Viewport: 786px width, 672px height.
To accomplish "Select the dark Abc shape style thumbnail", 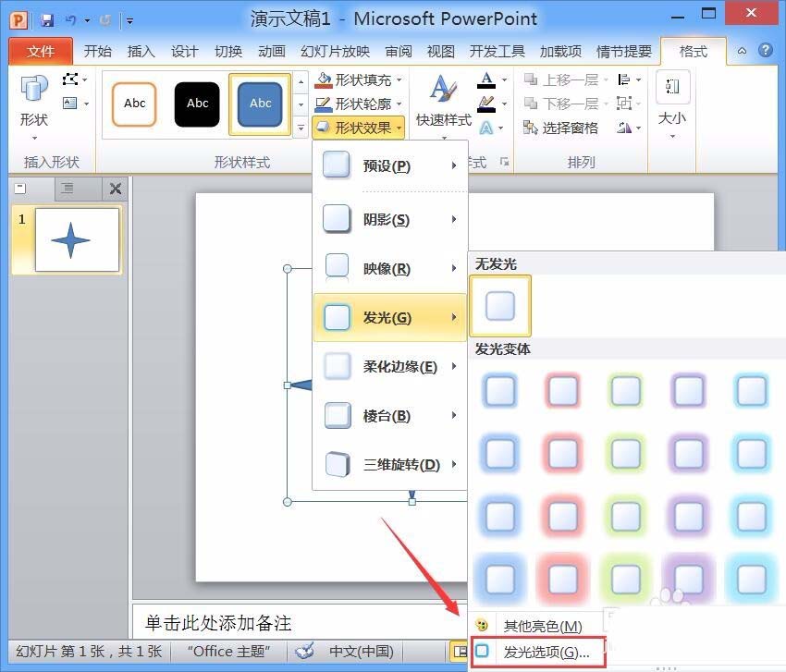I will click(x=196, y=104).
